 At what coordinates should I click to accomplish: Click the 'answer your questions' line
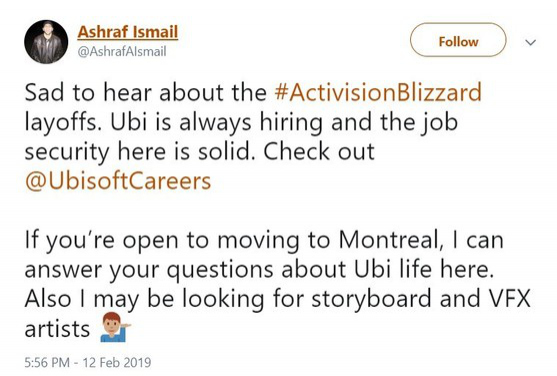pyautogui.click(x=148, y=270)
